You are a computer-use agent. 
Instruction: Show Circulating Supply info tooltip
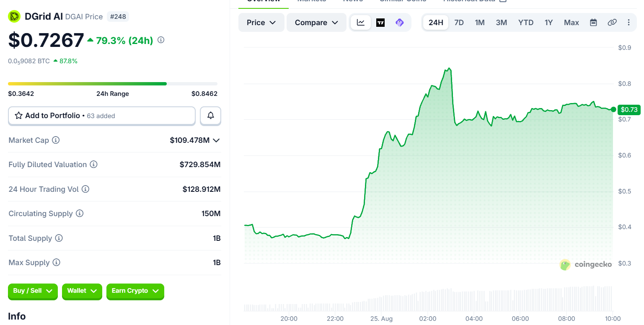[x=80, y=214]
